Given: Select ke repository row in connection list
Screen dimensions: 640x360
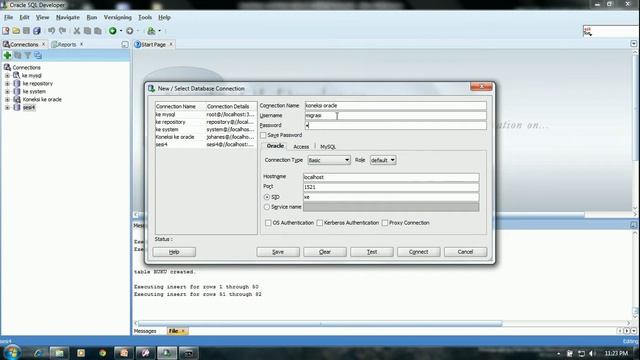Looking at the screenshot, I should (x=206, y=122).
